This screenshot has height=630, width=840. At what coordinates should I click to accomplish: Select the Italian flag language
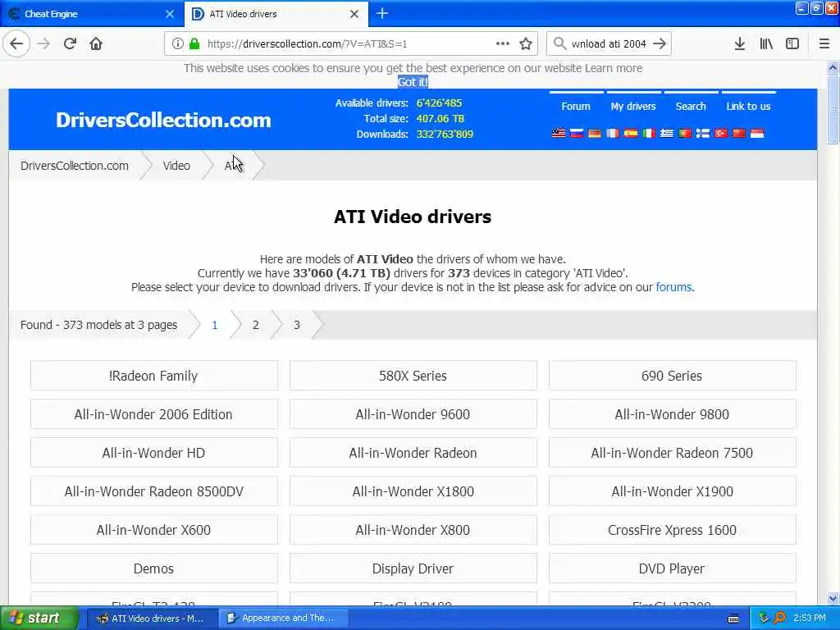649,133
